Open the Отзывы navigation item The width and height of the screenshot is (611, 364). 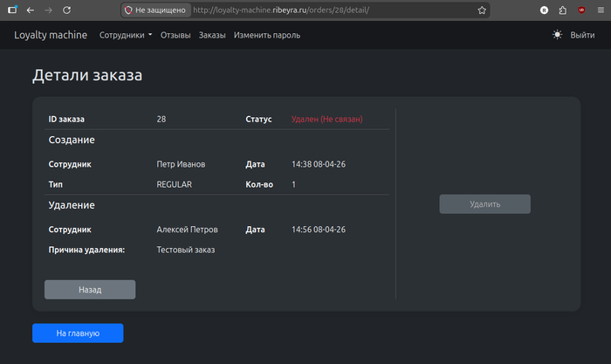pyautogui.click(x=175, y=35)
